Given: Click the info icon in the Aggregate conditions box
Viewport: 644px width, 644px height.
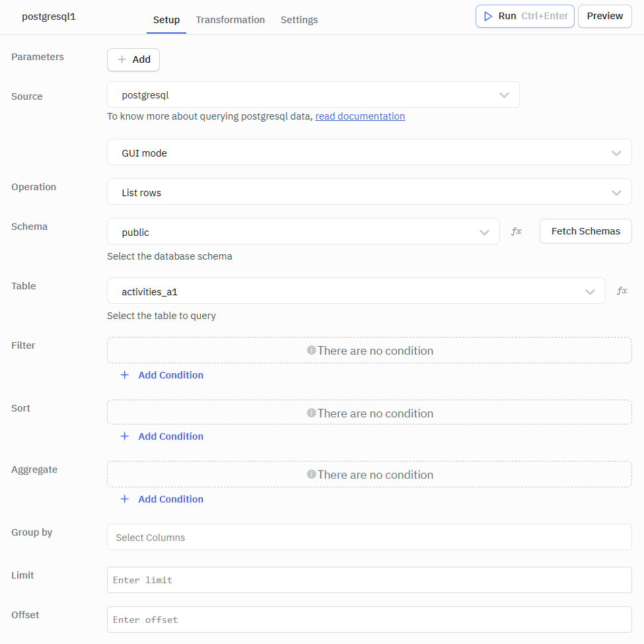Looking at the screenshot, I should pyautogui.click(x=312, y=474).
